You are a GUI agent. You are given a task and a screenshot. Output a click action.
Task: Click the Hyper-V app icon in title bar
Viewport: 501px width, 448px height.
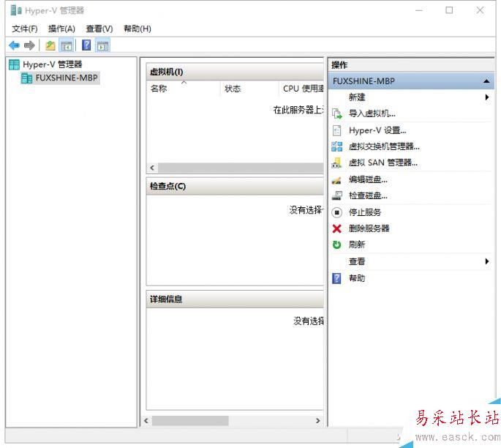16,10
